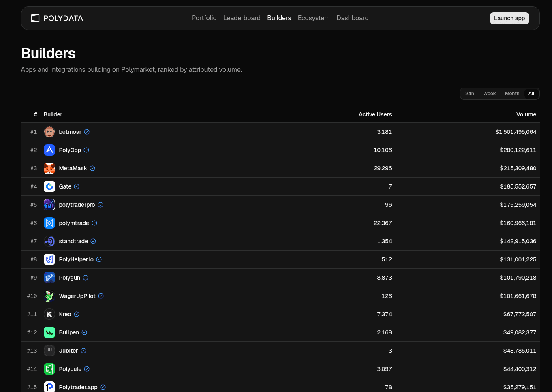Click WagerUpPilot's verified checkmark

101,296
